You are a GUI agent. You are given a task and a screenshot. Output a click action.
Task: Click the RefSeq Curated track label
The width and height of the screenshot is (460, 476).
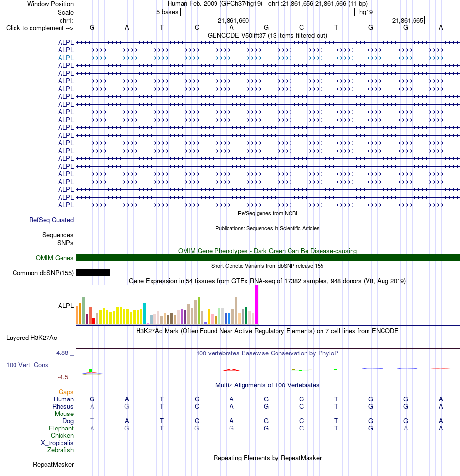(x=51, y=220)
